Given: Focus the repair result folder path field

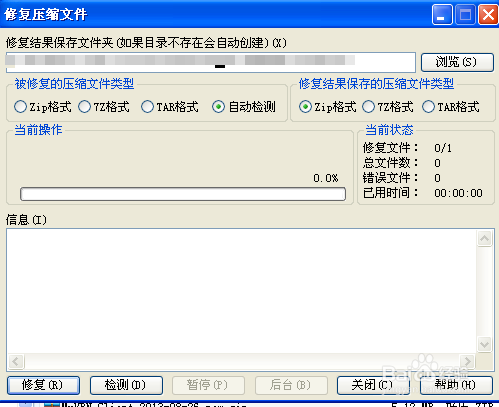Looking at the screenshot, I should (211, 62).
